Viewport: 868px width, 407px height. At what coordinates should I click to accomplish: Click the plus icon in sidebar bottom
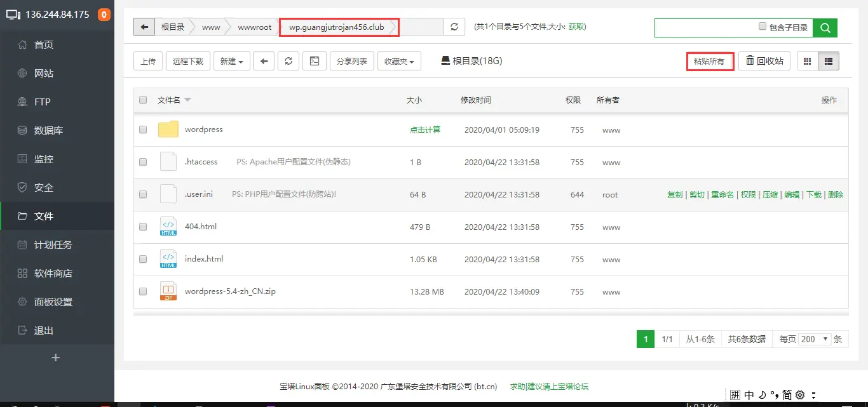[56, 357]
